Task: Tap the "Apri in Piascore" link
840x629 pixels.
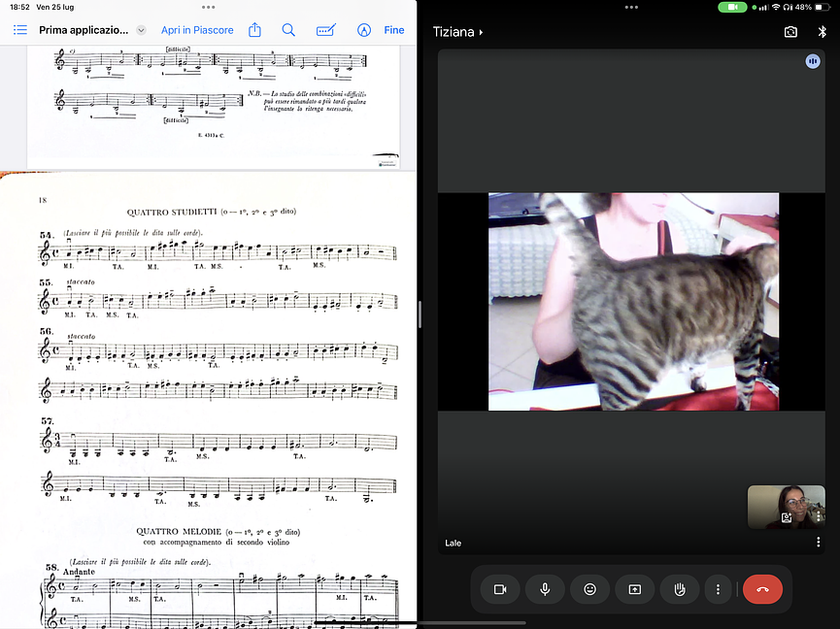Action: (x=197, y=30)
